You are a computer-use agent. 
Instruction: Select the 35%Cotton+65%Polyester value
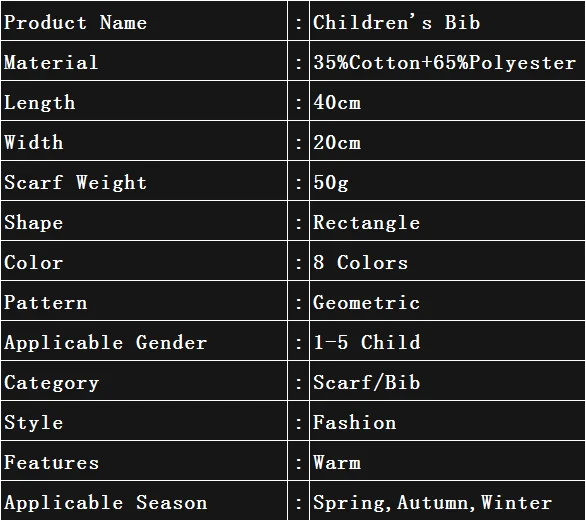pyautogui.click(x=444, y=62)
